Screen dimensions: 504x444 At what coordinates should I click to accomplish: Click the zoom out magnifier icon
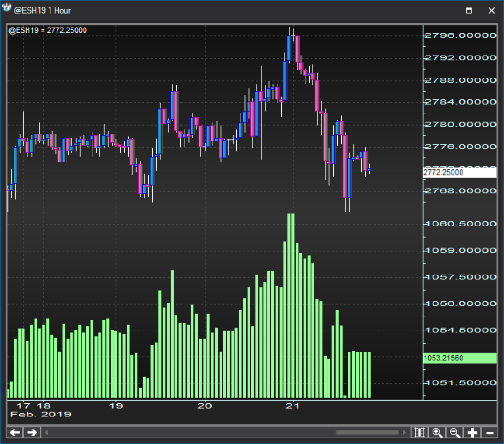coord(455,432)
